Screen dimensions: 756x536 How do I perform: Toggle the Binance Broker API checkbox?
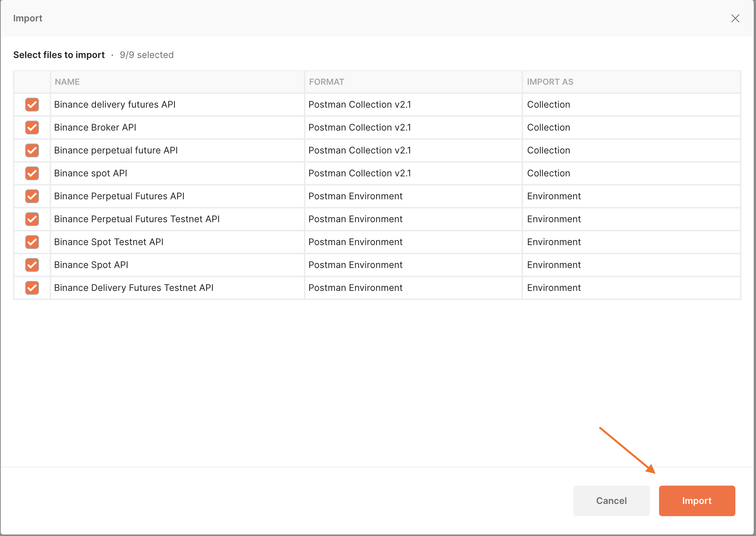[32, 127]
